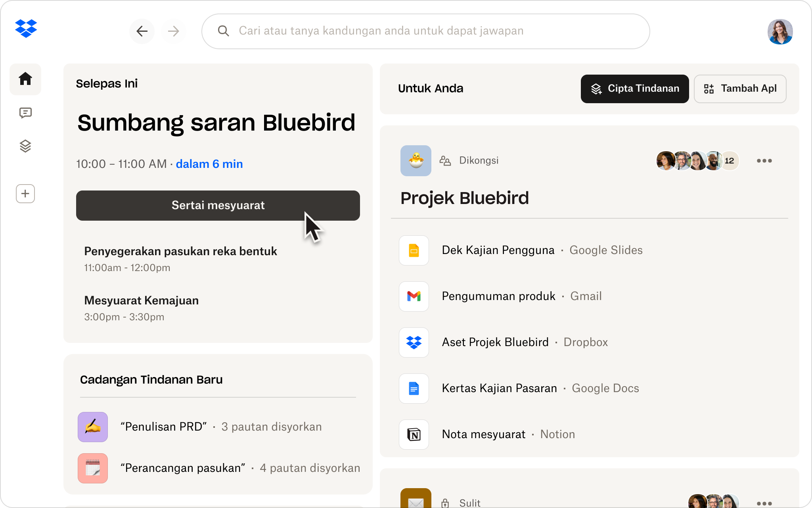Open Nota mesyuarat item

coord(483,435)
